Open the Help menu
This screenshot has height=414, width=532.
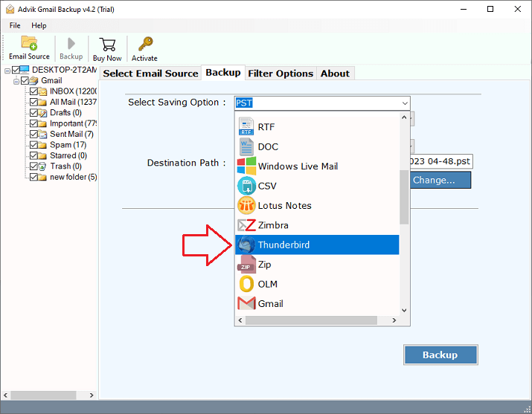[39, 25]
